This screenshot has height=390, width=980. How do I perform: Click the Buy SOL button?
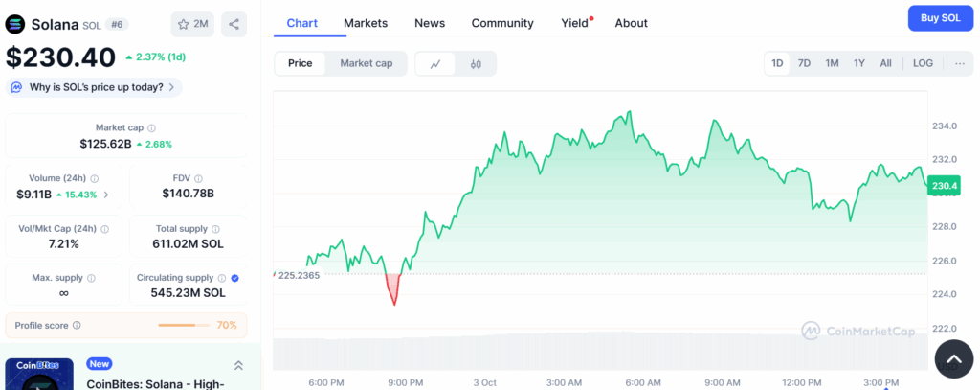pyautogui.click(x=939, y=18)
